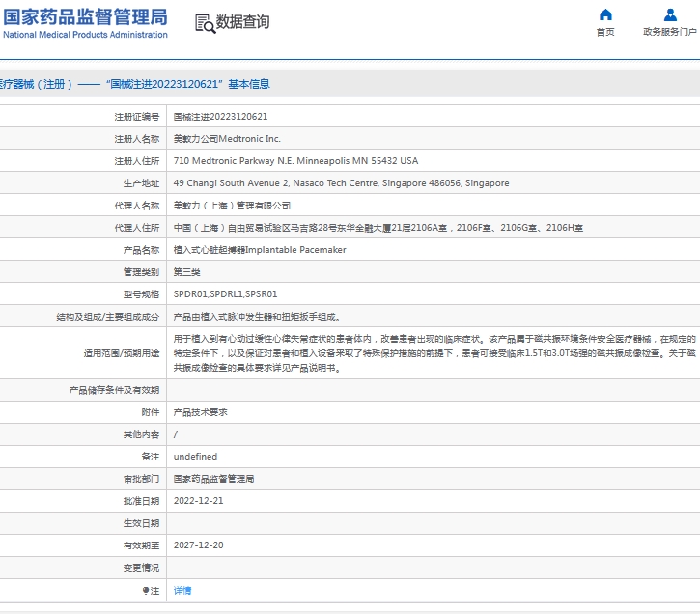Click the Implantable Pacemaker product name
The image size is (700, 614).
tap(260, 250)
